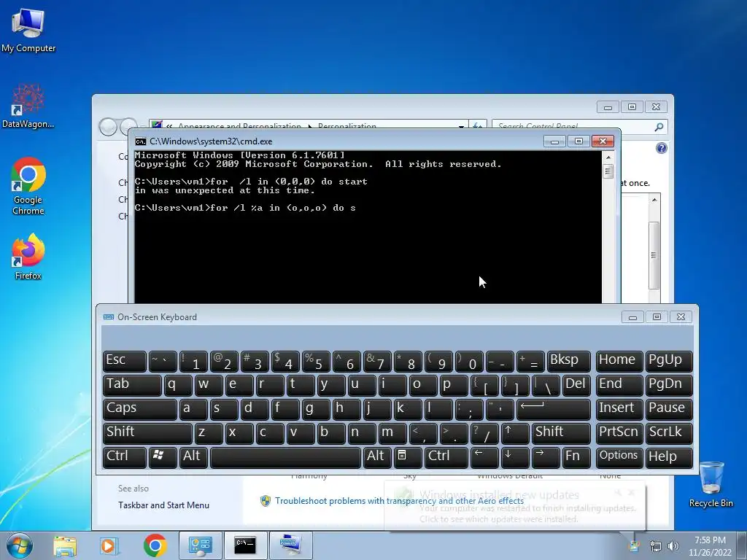Open the Firefox desktop shortcut
Image resolution: width=747 pixels, height=560 pixels.
coord(28,257)
